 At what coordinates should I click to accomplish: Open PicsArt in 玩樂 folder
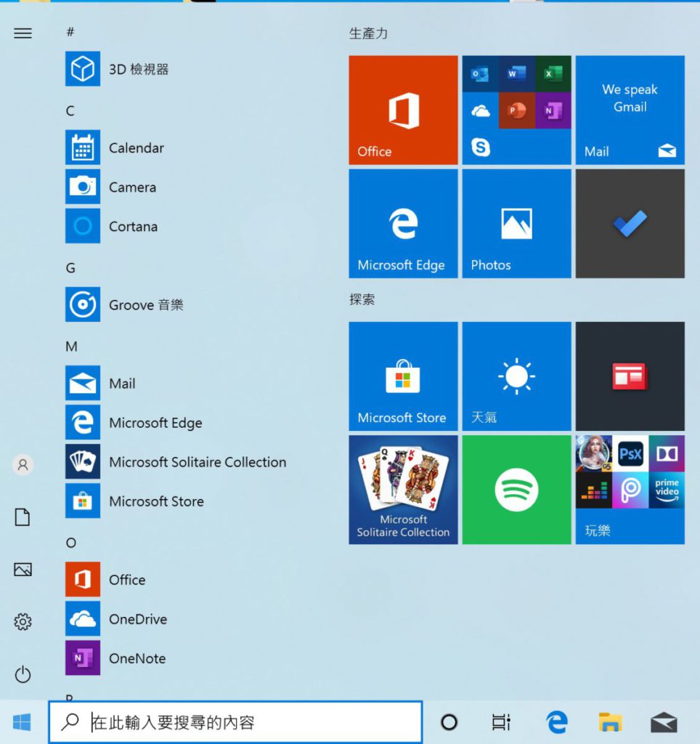[x=630, y=490]
